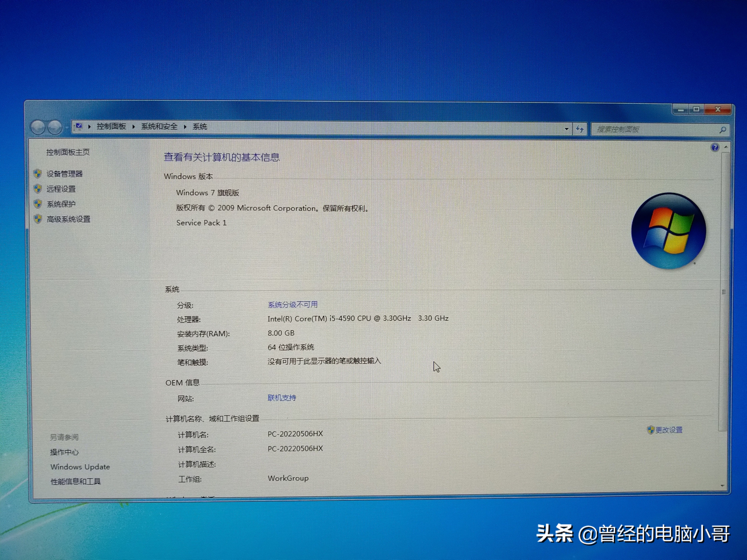The image size is (747, 560).
Task: Open the 联机支持 website link
Action: pyautogui.click(x=282, y=398)
